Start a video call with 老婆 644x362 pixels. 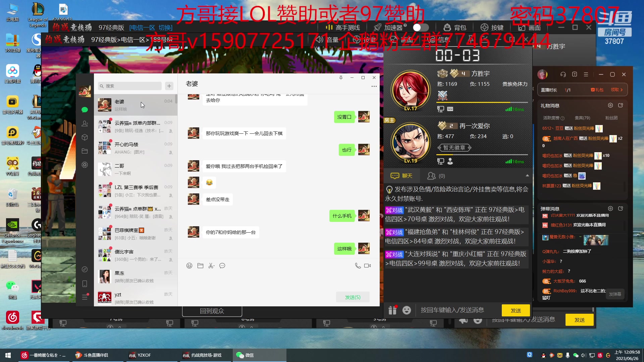pos(368,266)
